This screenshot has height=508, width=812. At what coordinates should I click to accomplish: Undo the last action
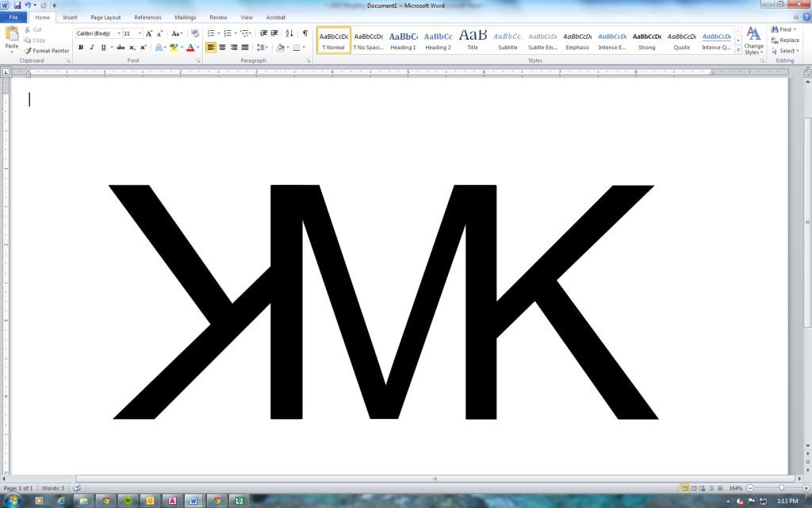click(28, 6)
